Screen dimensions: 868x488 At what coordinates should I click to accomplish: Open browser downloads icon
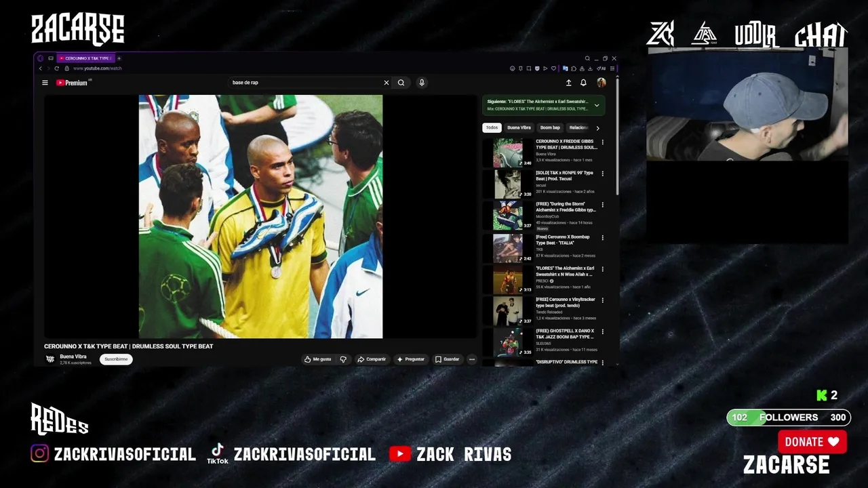[590, 68]
